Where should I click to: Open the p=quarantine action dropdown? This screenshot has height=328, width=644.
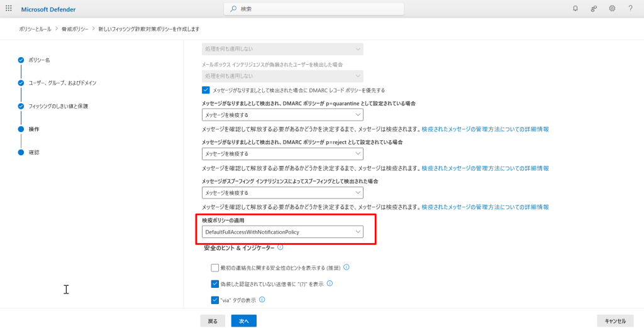pyautogui.click(x=282, y=115)
